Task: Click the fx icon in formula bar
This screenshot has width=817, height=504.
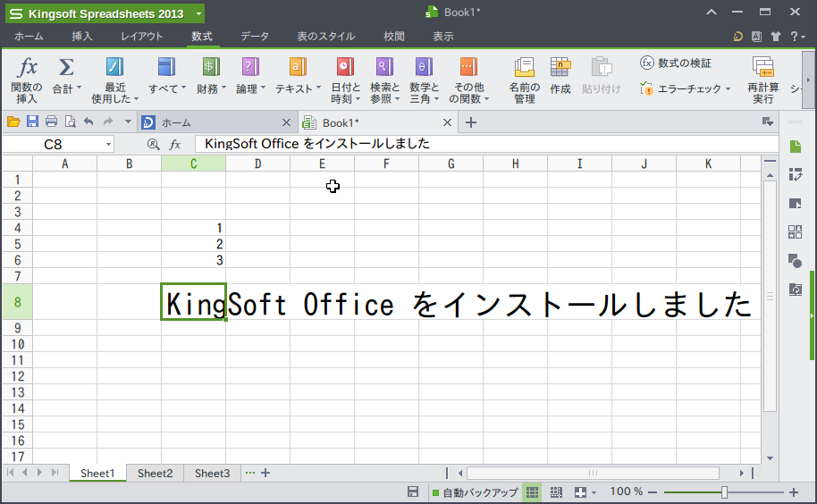Action: pyautogui.click(x=175, y=144)
